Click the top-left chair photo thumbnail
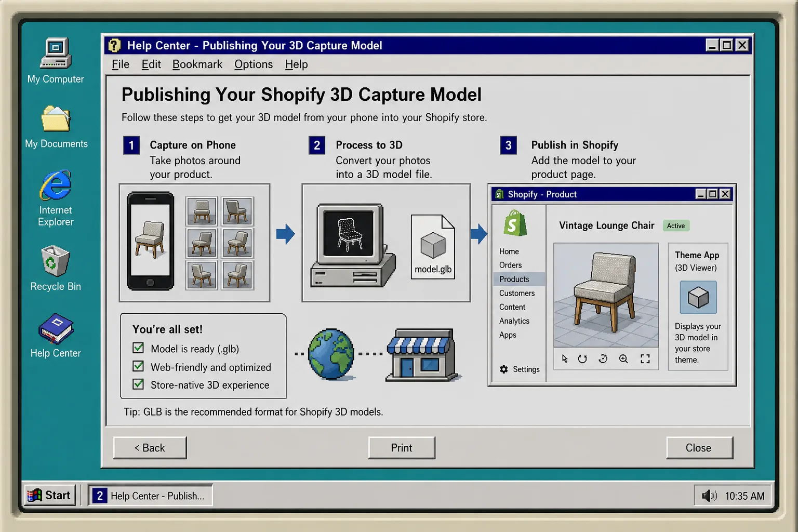798x532 pixels. 202,211
